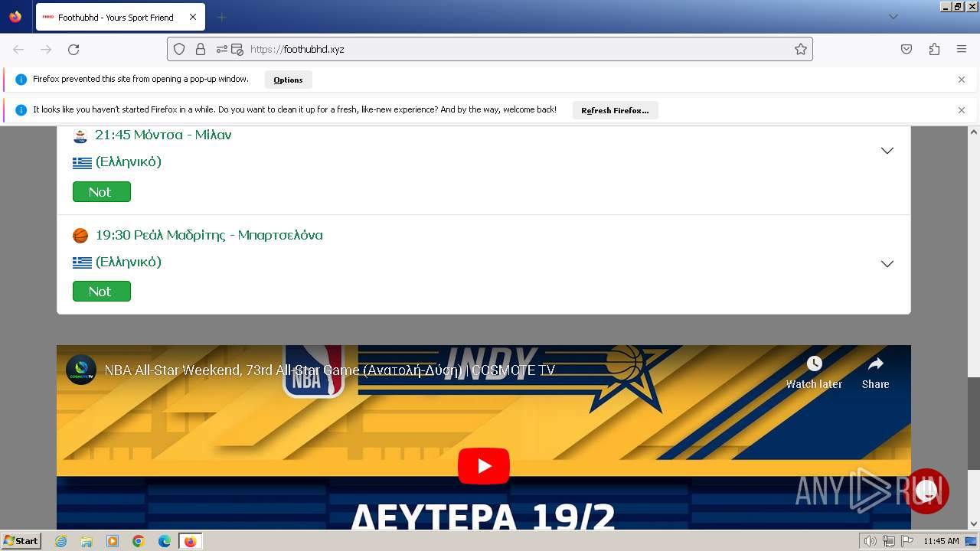Launch Google Chrome from the taskbar
The width and height of the screenshot is (980, 551).
point(139,541)
